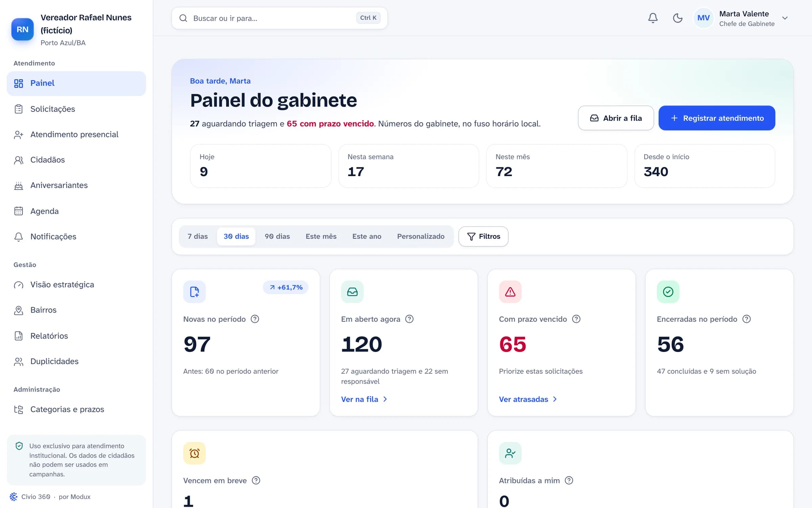
Task: Click the red warning icon on 'Com prazo vencido' card
Action: [x=510, y=292]
